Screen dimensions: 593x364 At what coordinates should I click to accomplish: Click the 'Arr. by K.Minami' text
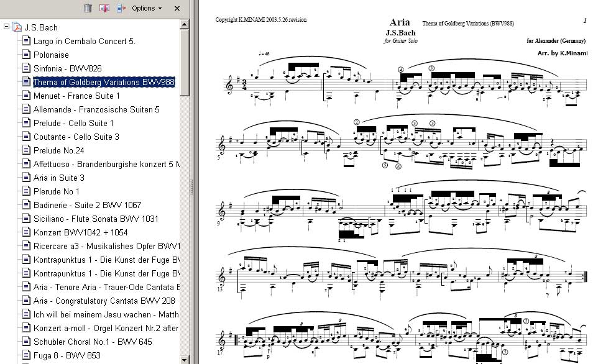(x=563, y=53)
